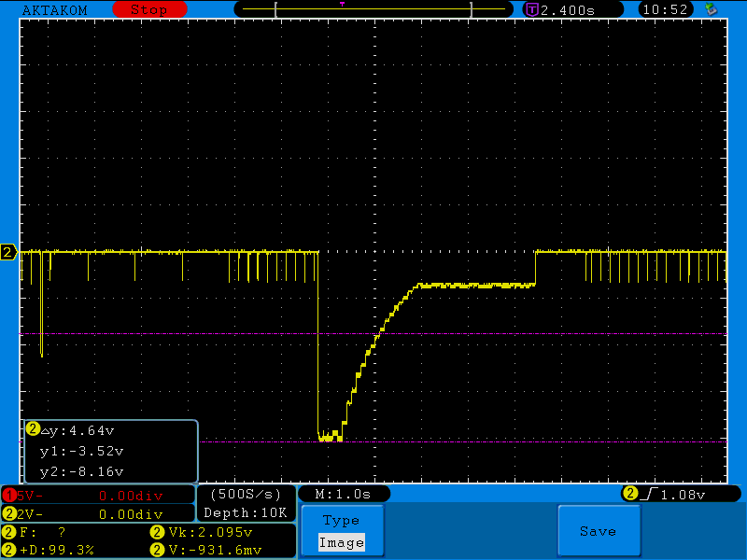Click the channel 2 0.00div offset value
747x560 pixels.
[x=131, y=514]
